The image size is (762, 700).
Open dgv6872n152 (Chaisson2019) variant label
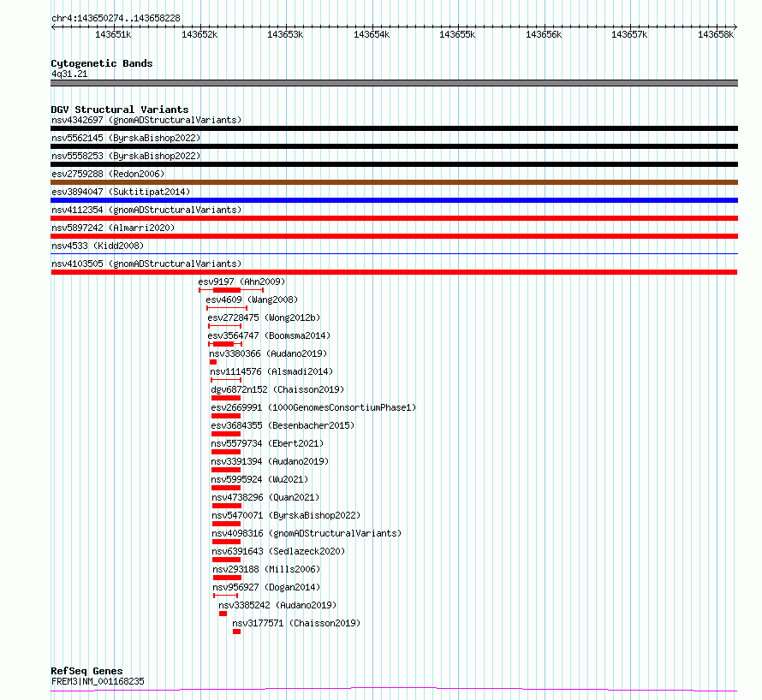tap(277, 389)
